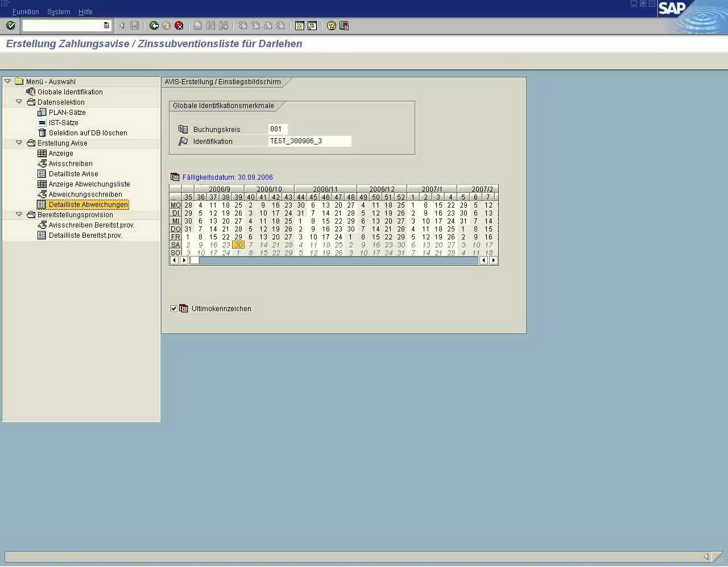Select Avisschreiben in the tree
This screenshot has height=567, width=728.
coord(71,164)
